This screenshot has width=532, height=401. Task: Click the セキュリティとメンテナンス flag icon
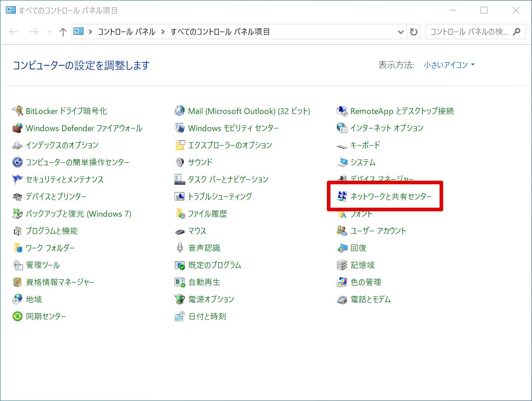point(17,179)
